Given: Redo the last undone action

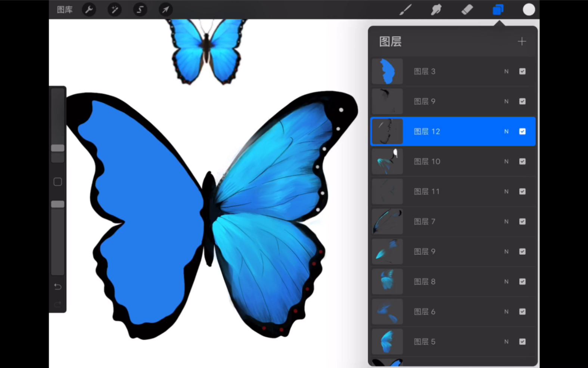Looking at the screenshot, I should pyautogui.click(x=57, y=304).
